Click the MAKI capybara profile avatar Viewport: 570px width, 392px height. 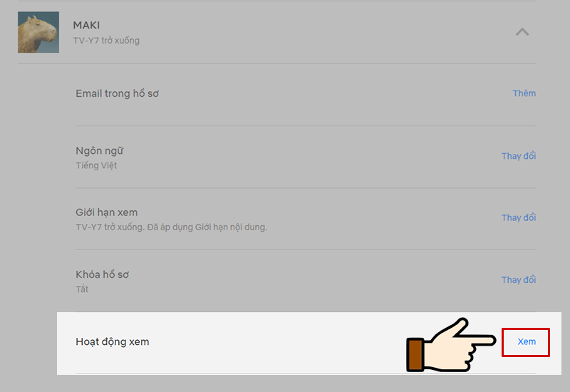pyautogui.click(x=38, y=32)
